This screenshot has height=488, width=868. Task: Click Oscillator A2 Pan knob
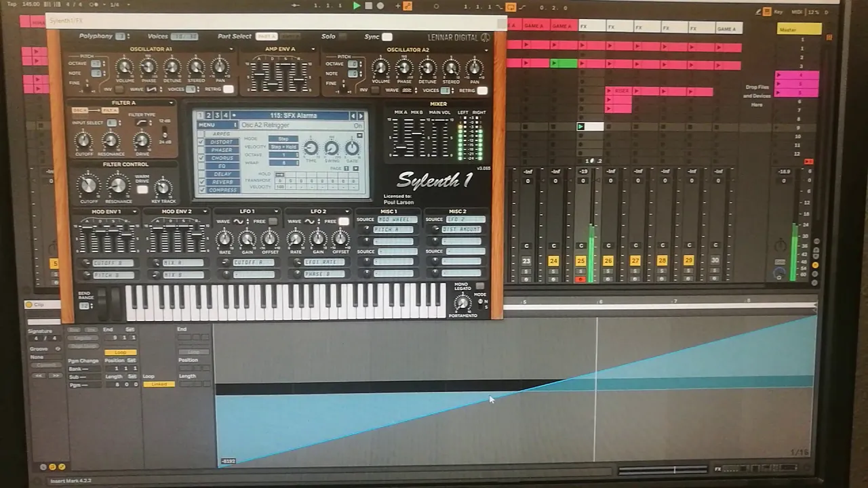[x=475, y=68]
